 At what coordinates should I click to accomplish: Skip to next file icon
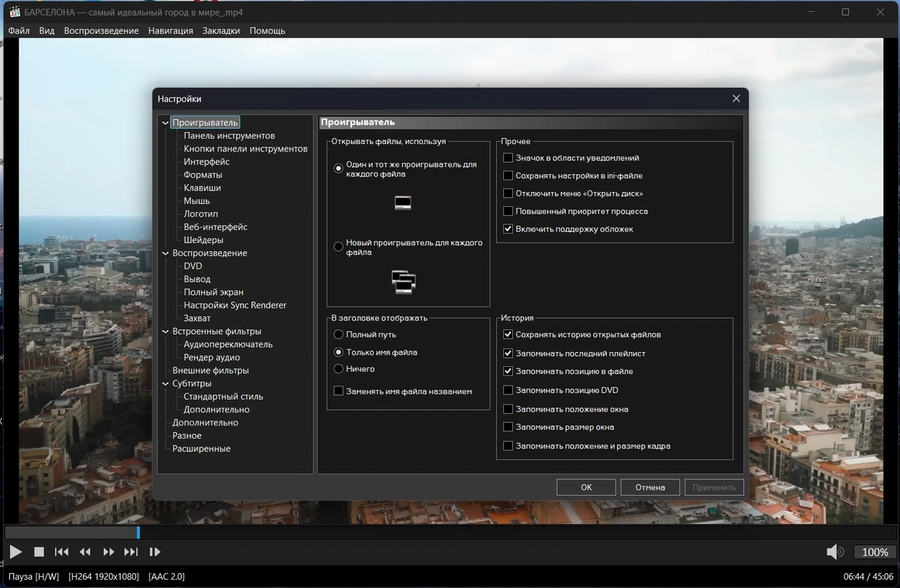pos(131,552)
